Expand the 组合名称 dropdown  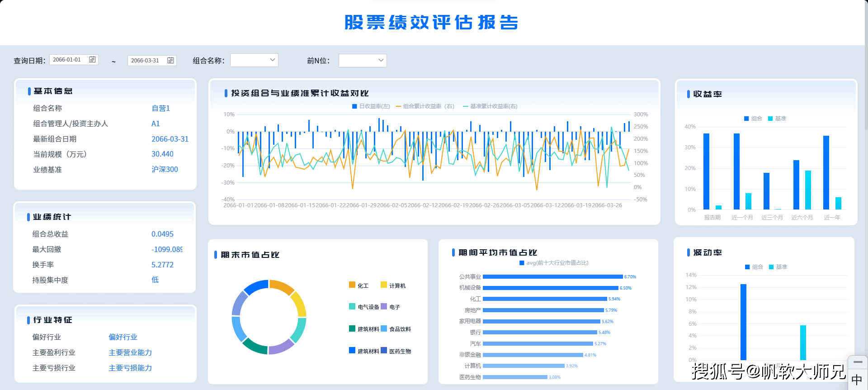[x=254, y=60]
